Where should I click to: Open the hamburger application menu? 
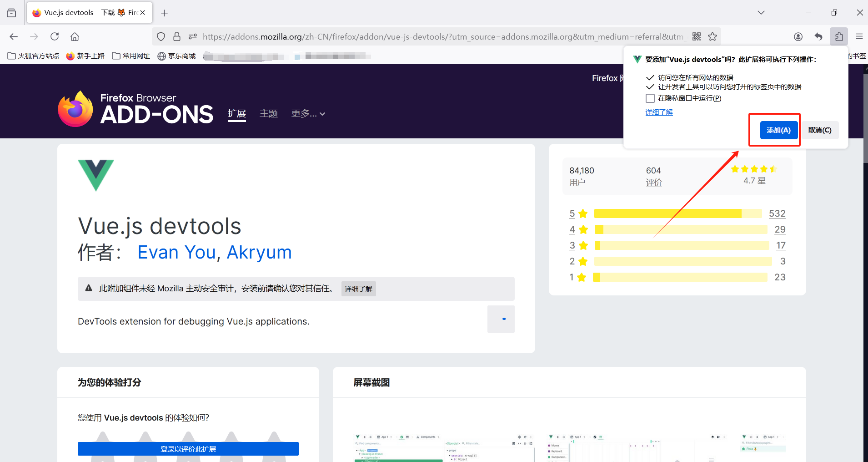[x=859, y=36]
